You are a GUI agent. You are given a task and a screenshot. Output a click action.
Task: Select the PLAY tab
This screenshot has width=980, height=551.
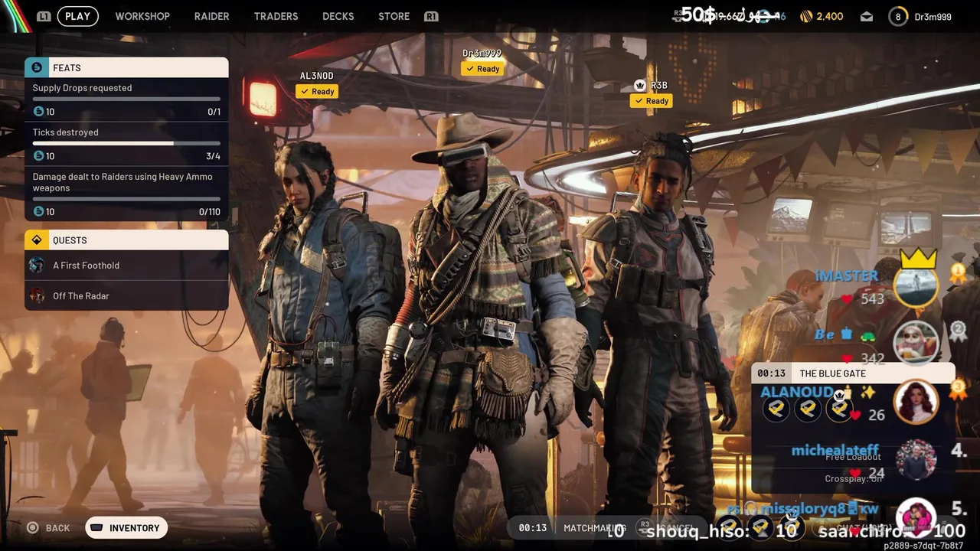(77, 16)
